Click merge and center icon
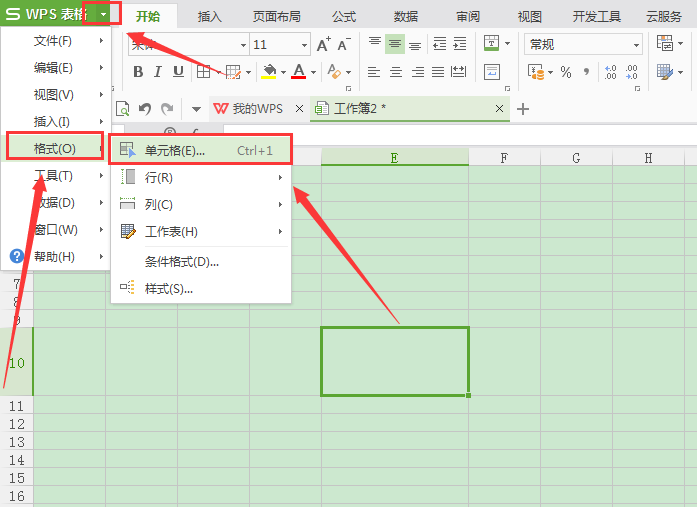 (x=492, y=44)
